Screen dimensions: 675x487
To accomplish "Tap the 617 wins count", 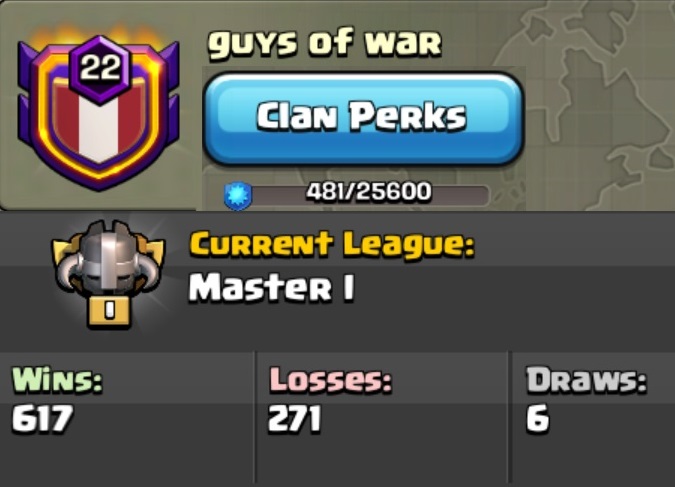I will [42, 418].
